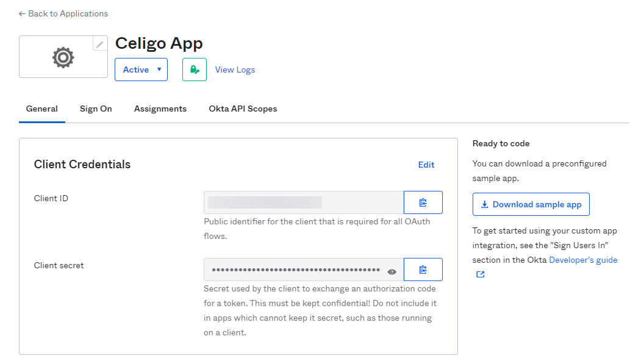Screen dimensions: 644x364
Task: Switch to the Sign On tab
Action: tap(96, 109)
